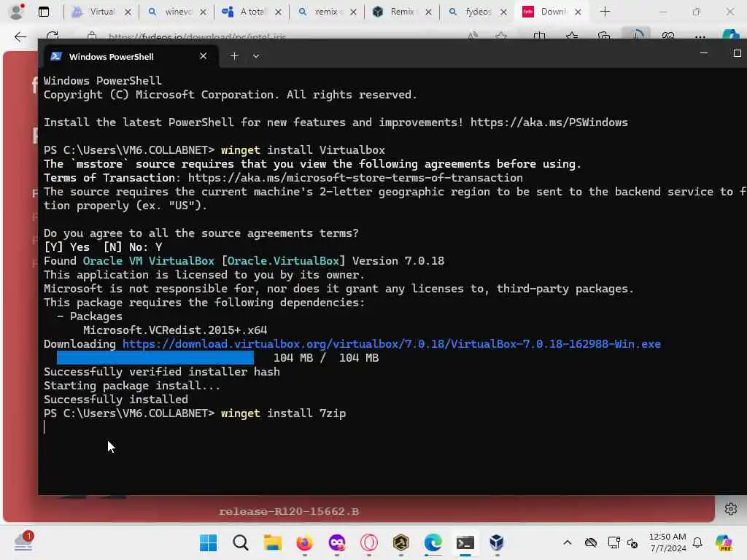Open page settings gear in browser window

(731, 508)
